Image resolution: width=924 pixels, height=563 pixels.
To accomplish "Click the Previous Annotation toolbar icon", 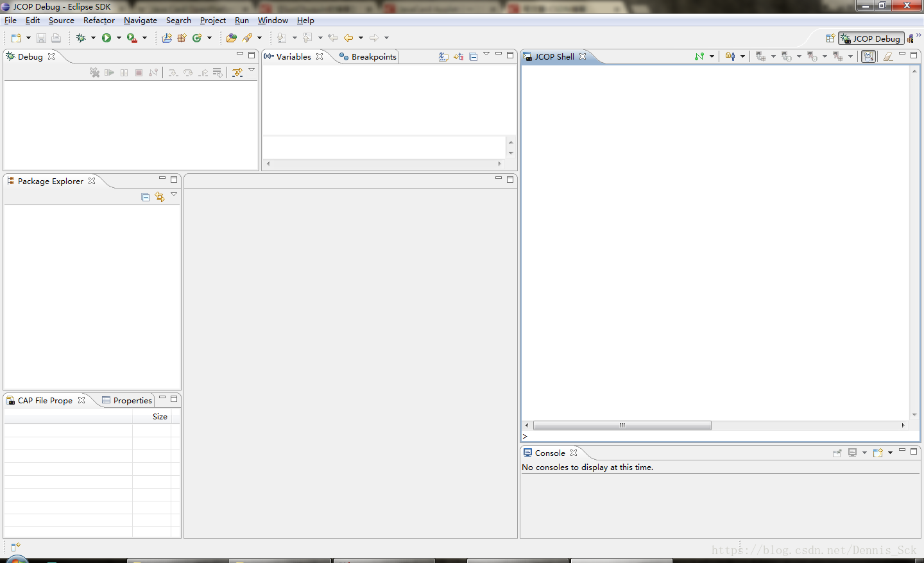I will pyautogui.click(x=308, y=38).
